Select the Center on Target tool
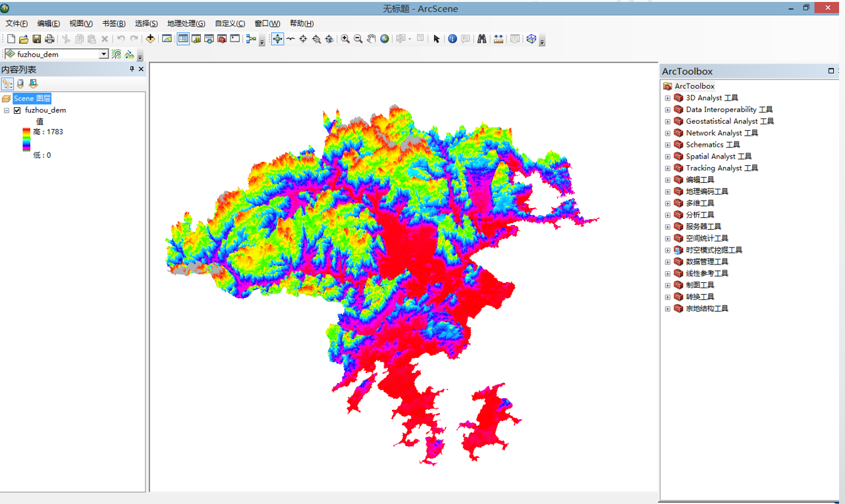Screen dimensions: 845x504 (x=303, y=39)
